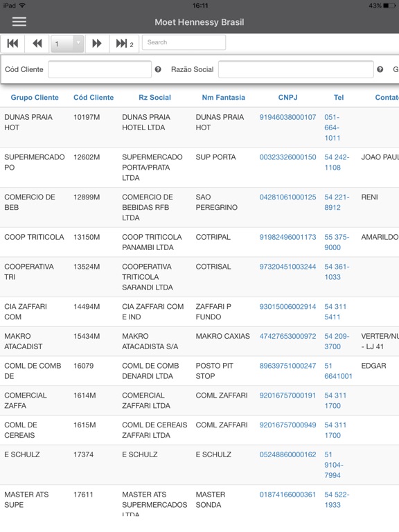Select MASTER SONDA fantasy name
Screen dimensions: 399x532
[211, 499]
